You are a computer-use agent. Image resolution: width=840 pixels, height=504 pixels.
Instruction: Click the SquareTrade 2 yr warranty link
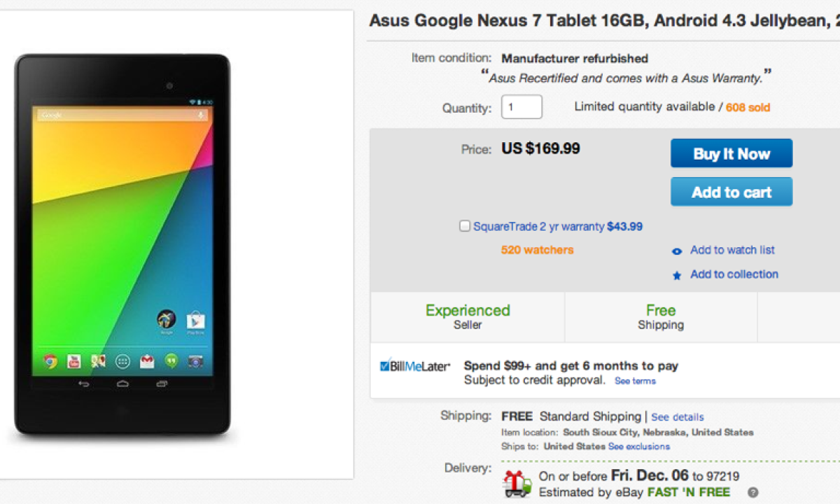(x=538, y=227)
